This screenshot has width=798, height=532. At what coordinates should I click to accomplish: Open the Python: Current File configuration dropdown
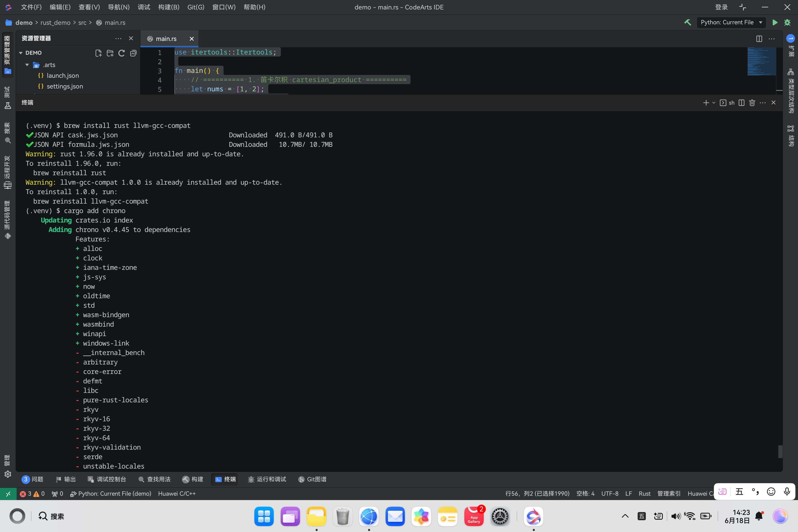[731, 23]
